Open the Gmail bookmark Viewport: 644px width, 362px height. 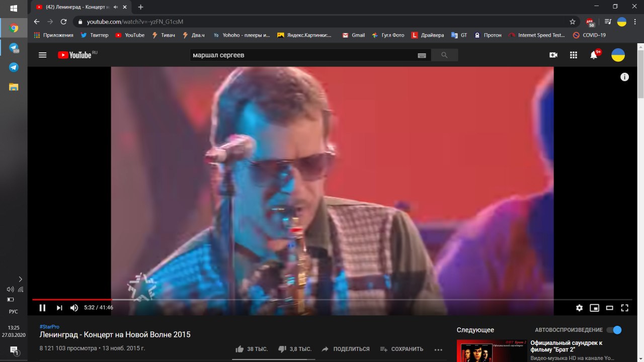click(x=353, y=35)
